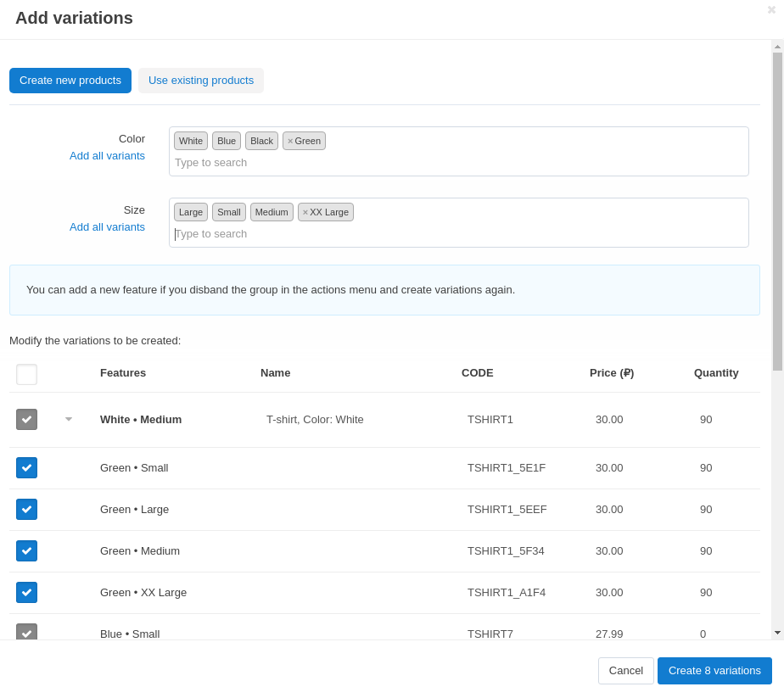Click the Black color tag

pos(261,141)
